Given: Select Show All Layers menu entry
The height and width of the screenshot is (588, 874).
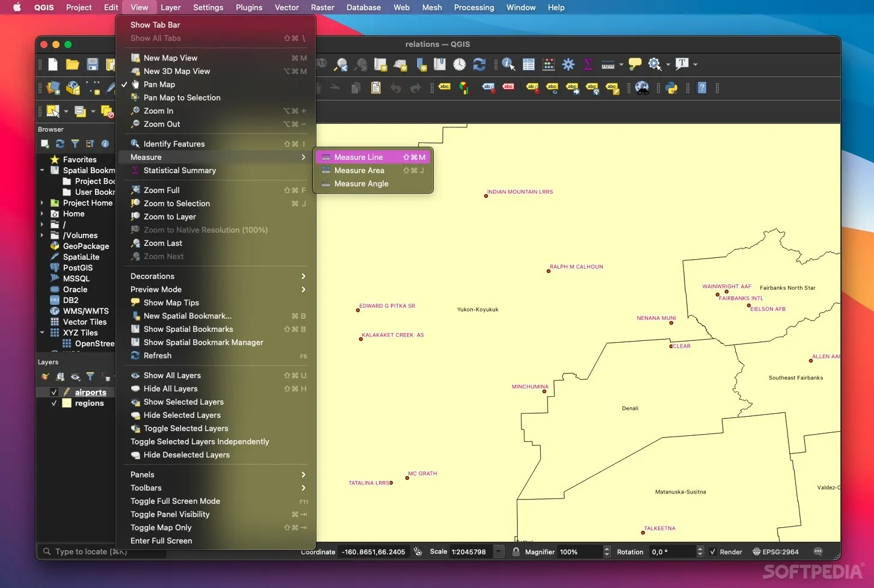Looking at the screenshot, I should coord(216,375).
